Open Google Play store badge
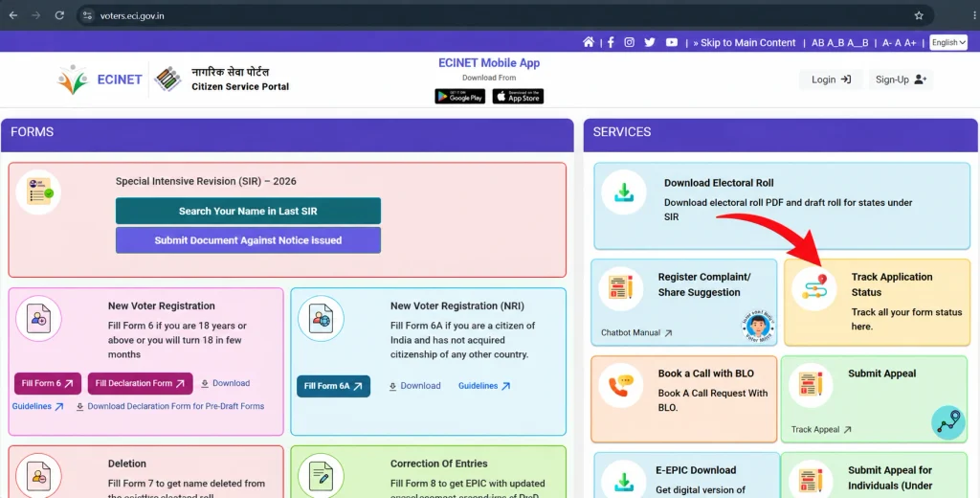Viewport: 980px width, 498px height. point(460,97)
